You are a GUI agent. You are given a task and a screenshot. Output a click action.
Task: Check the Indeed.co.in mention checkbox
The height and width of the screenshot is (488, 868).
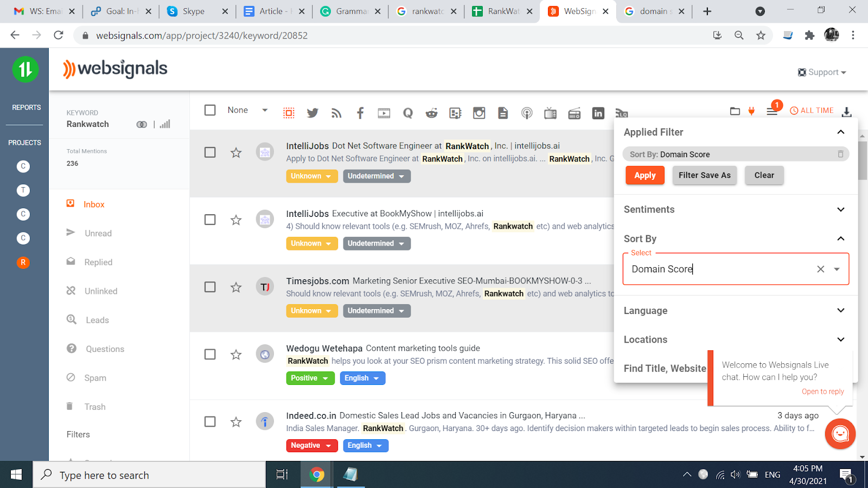(210, 421)
